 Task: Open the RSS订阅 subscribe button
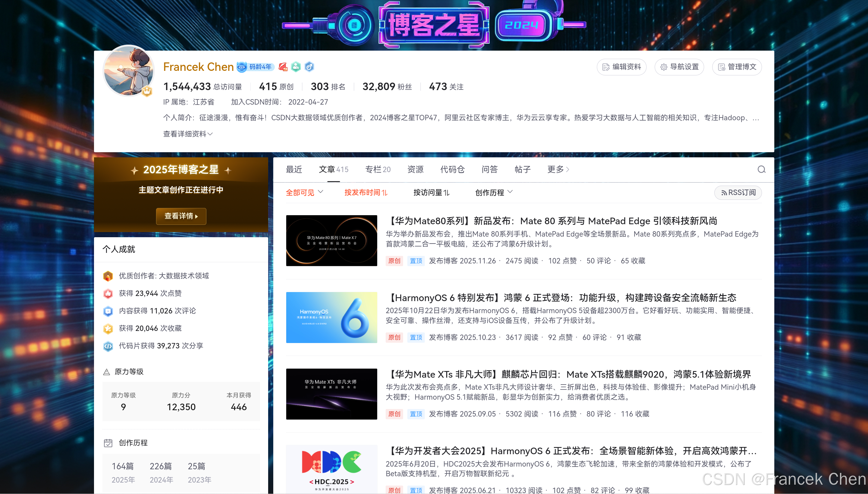click(738, 193)
